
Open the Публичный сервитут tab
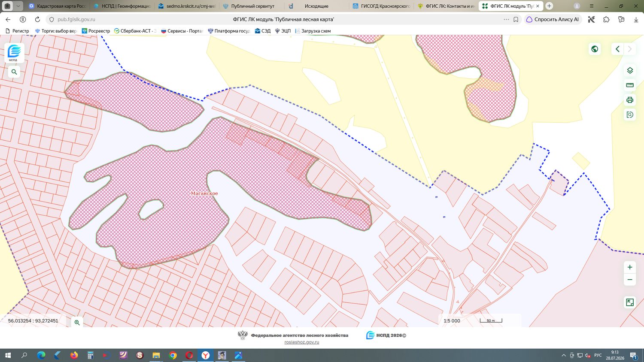[251, 6]
